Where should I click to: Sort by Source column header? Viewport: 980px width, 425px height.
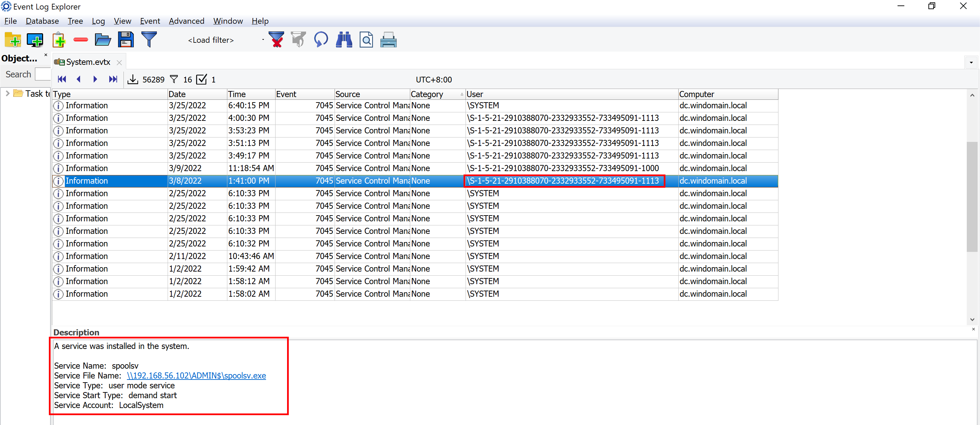[x=372, y=94]
